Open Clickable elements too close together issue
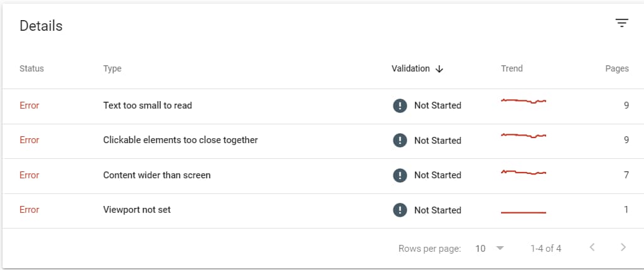The height and width of the screenshot is (270, 644). coord(181,140)
